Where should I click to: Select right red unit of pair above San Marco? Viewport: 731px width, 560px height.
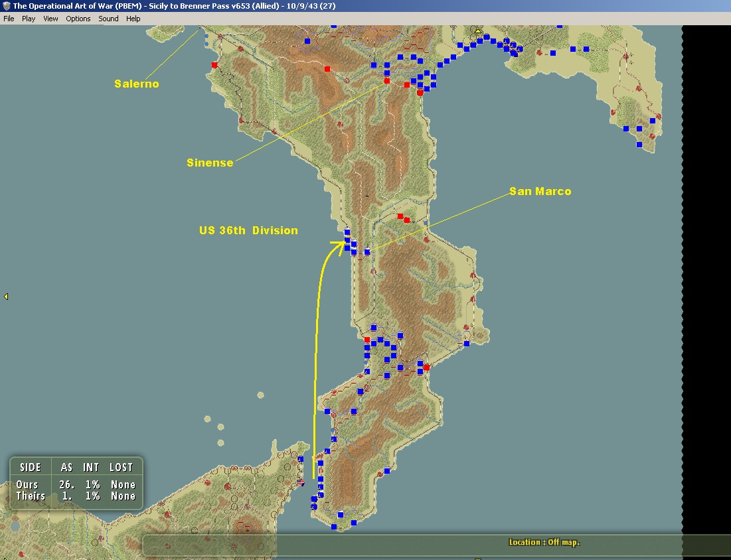pos(407,220)
